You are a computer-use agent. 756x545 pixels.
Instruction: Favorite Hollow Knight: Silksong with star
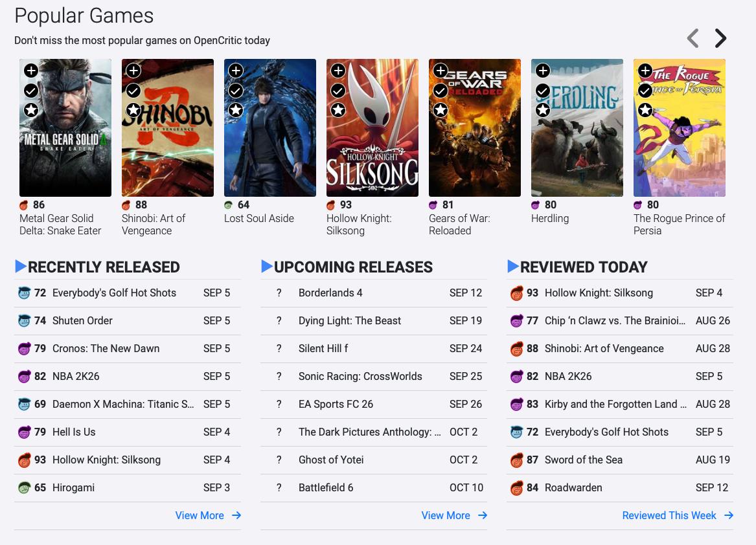(338, 110)
